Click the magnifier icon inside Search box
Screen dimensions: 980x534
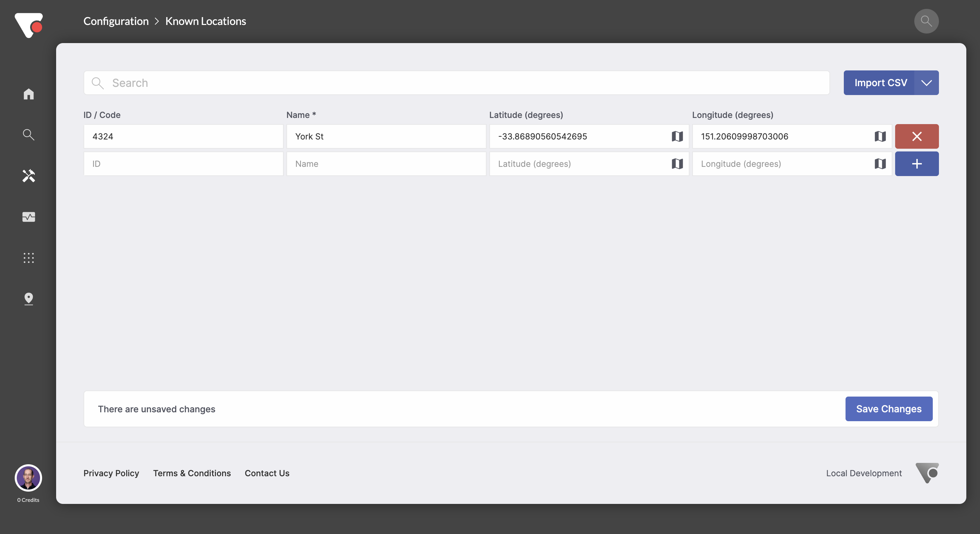point(98,83)
